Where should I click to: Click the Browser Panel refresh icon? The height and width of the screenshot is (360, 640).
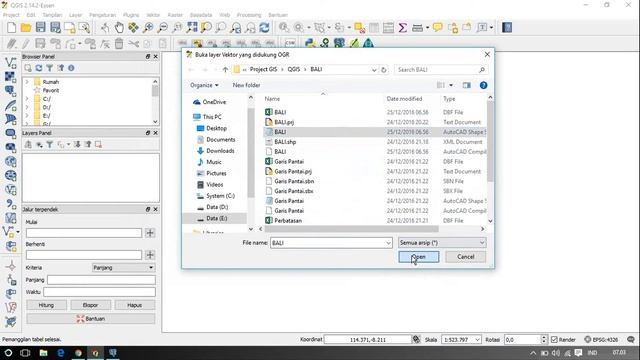click(39, 68)
